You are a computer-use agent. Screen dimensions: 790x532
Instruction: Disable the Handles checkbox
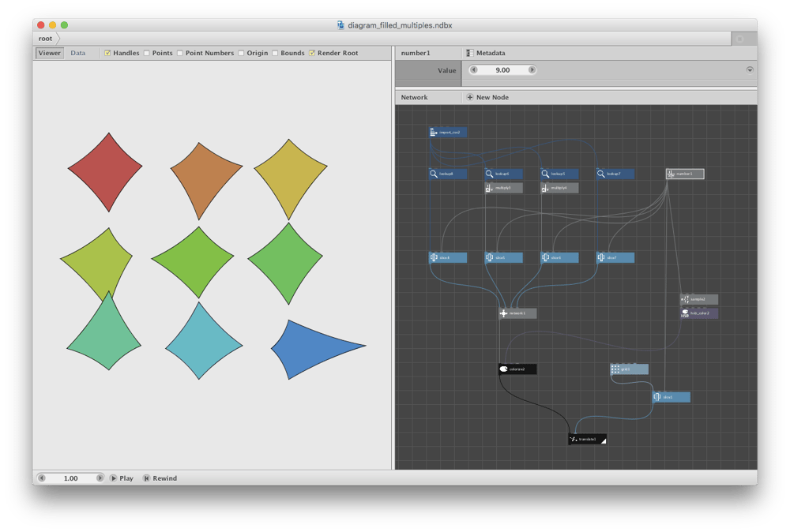click(107, 53)
